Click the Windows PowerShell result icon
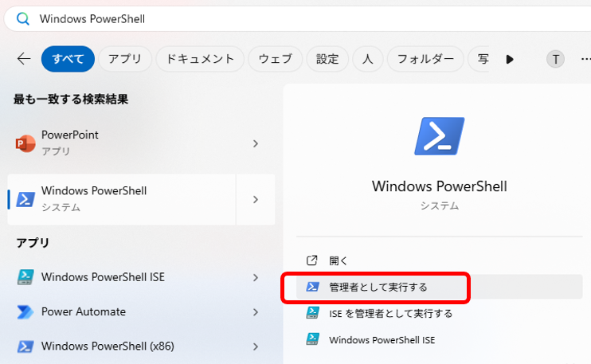The width and height of the screenshot is (591, 364). point(25,199)
